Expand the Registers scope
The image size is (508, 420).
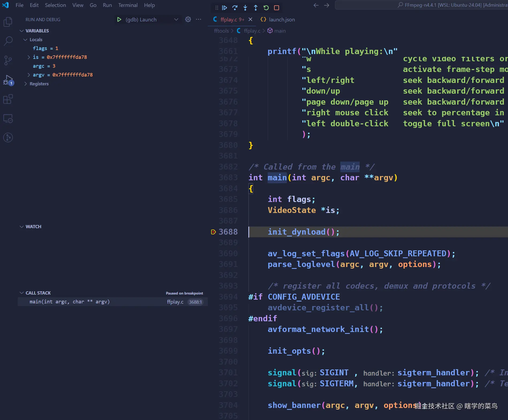(25, 84)
